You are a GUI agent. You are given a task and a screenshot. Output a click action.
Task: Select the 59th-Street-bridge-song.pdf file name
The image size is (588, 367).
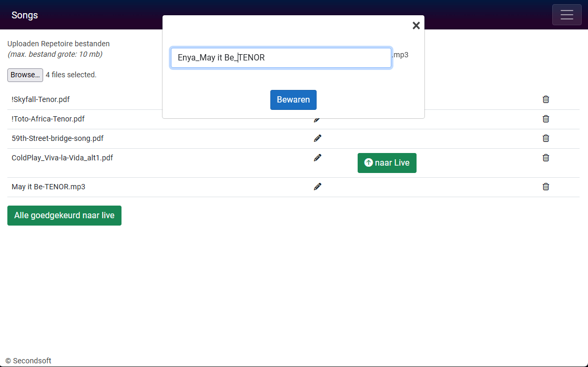tap(57, 138)
